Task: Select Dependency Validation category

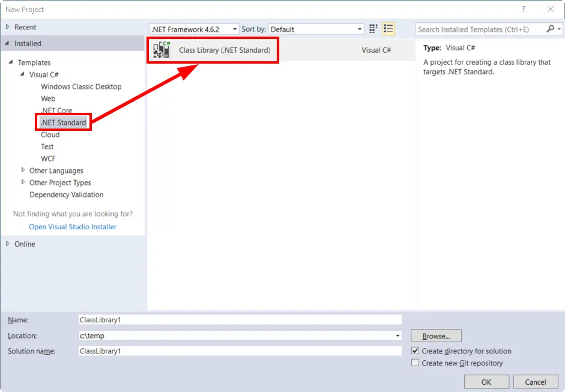Action: pos(66,194)
